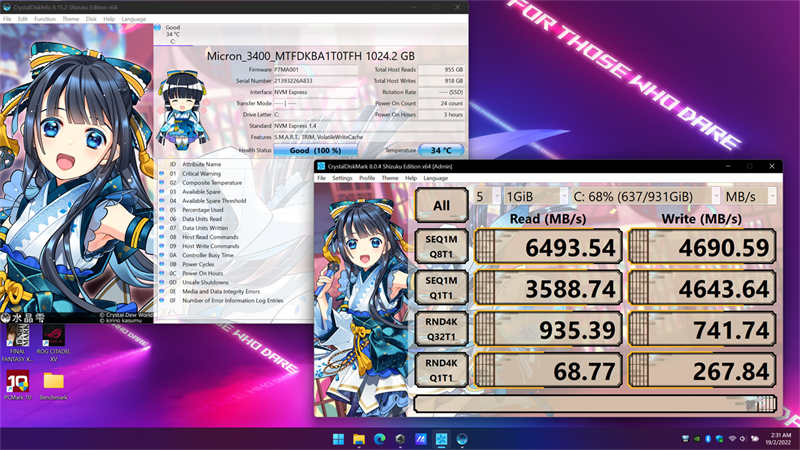
Task: Click the RND4K Q1T1 read result 68.77
Action: pyautogui.click(x=548, y=370)
